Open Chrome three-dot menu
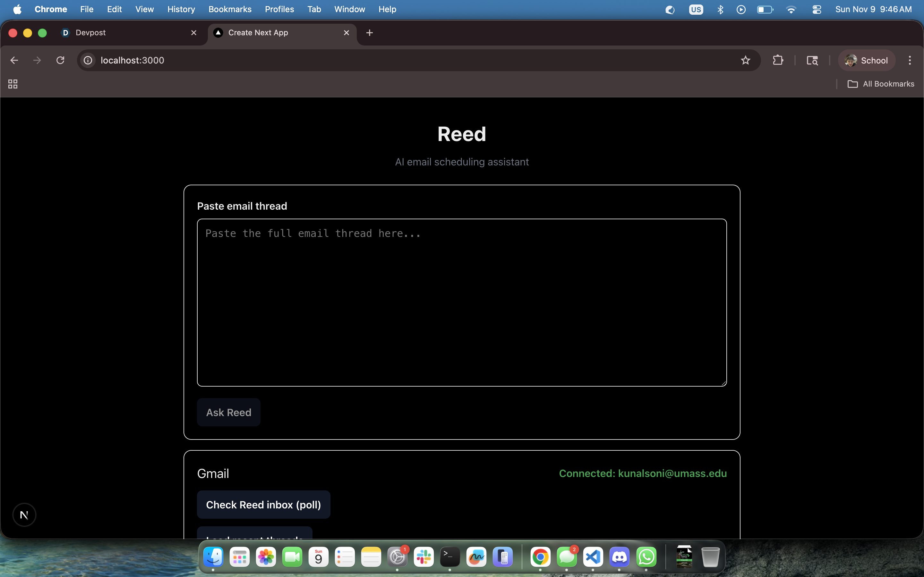The height and width of the screenshot is (577, 924). (x=910, y=60)
